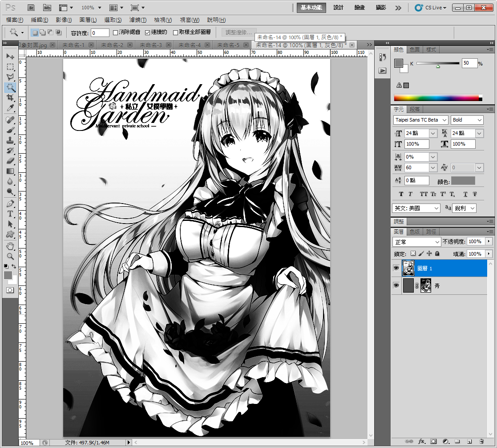Click the 容許度 tolerance input field
This screenshot has width=497, height=448.
coord(100,33)
